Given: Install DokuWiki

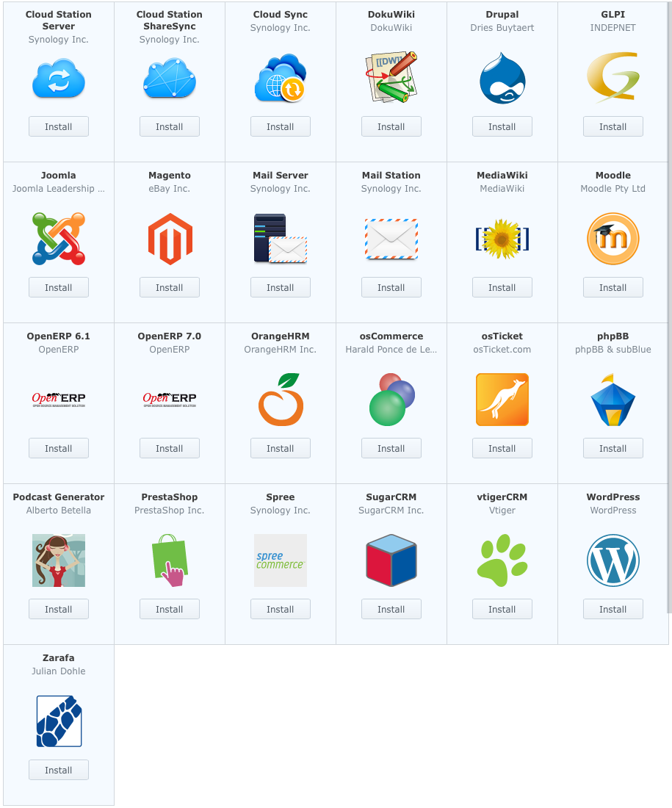Looking at the screenshot, I should point(391,127).
